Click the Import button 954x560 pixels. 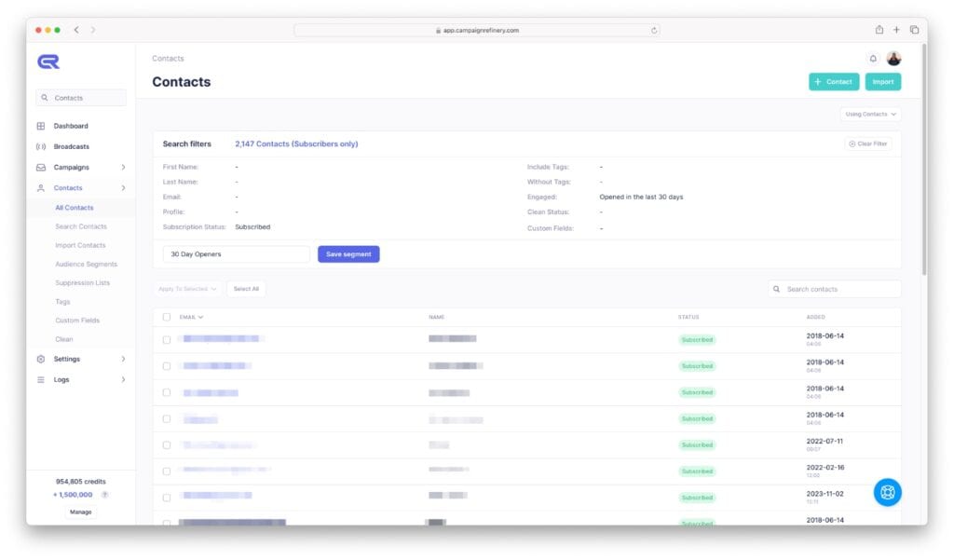883,82
